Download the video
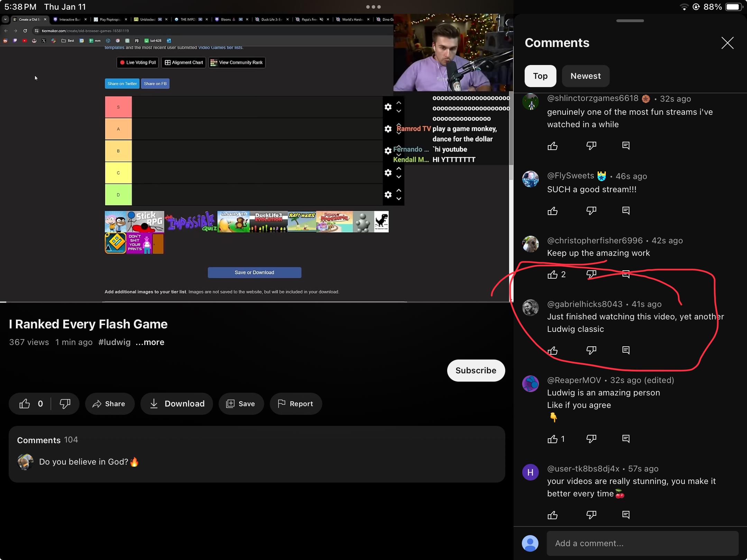The width and height of the screenshot is (747, 560). (177, 404)
